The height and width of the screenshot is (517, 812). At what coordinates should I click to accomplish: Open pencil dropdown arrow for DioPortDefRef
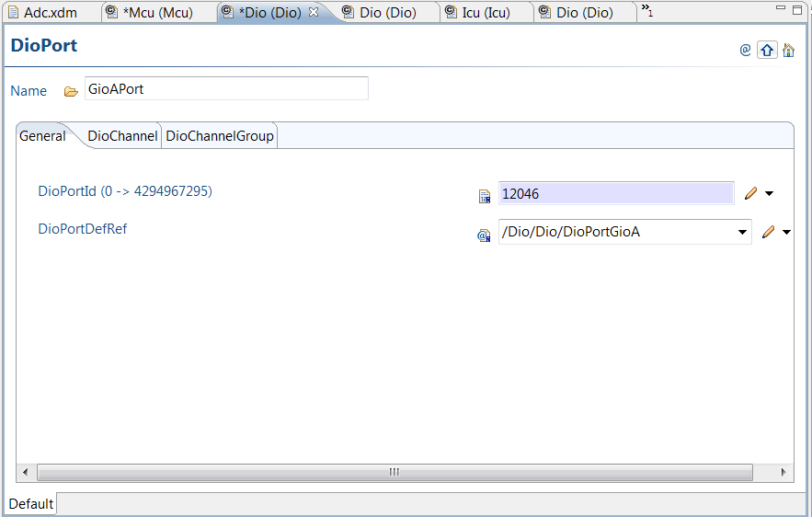point(786,232)
